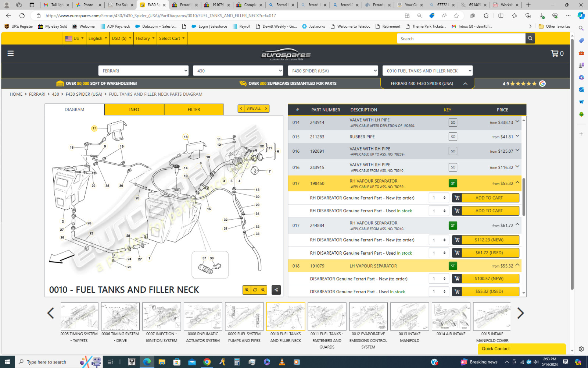The width and height of the screenshot is (588, 368).
Task: Open the 430 model dropdown
Action: pos(238,71)
